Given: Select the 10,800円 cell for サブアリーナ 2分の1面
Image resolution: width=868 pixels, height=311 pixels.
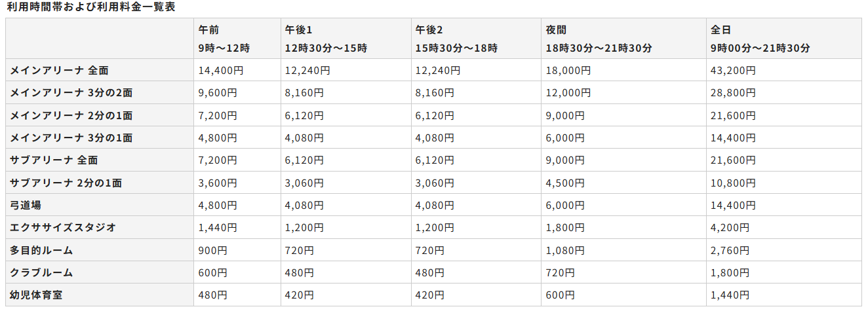Looking at the screenshot, I should [x=733, y=183].
